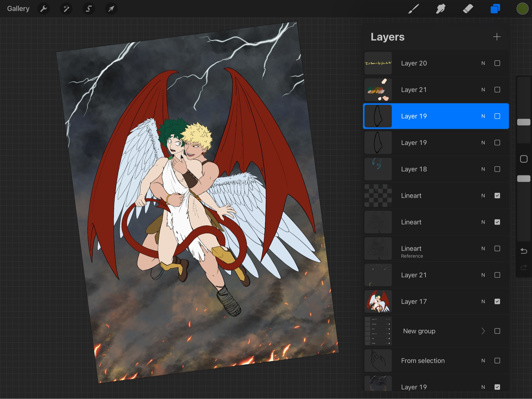The height and width of the screenshot is (399, 532).
Task: Adjust the brush opacity slider handle
Action: click(x=524, y=178)
